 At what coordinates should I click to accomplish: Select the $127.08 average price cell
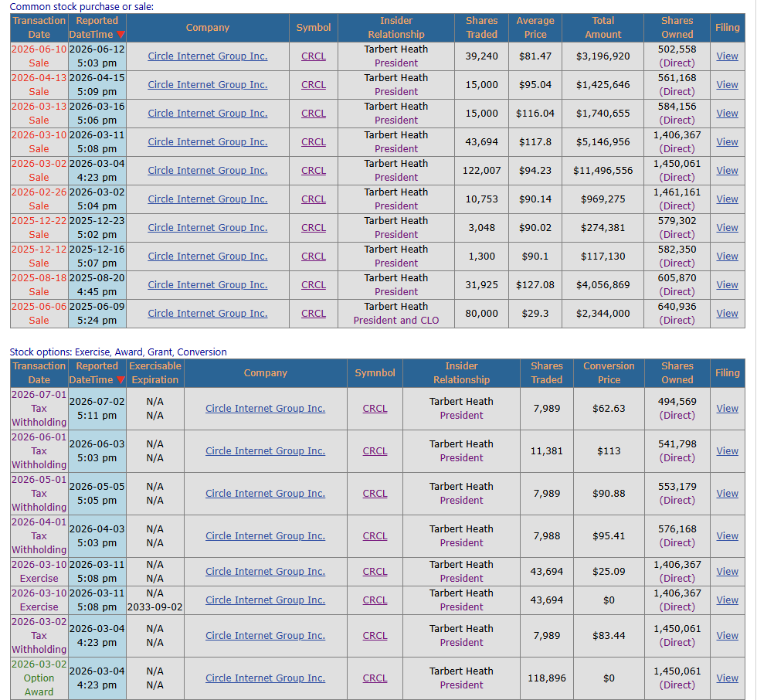coord(535,285)
